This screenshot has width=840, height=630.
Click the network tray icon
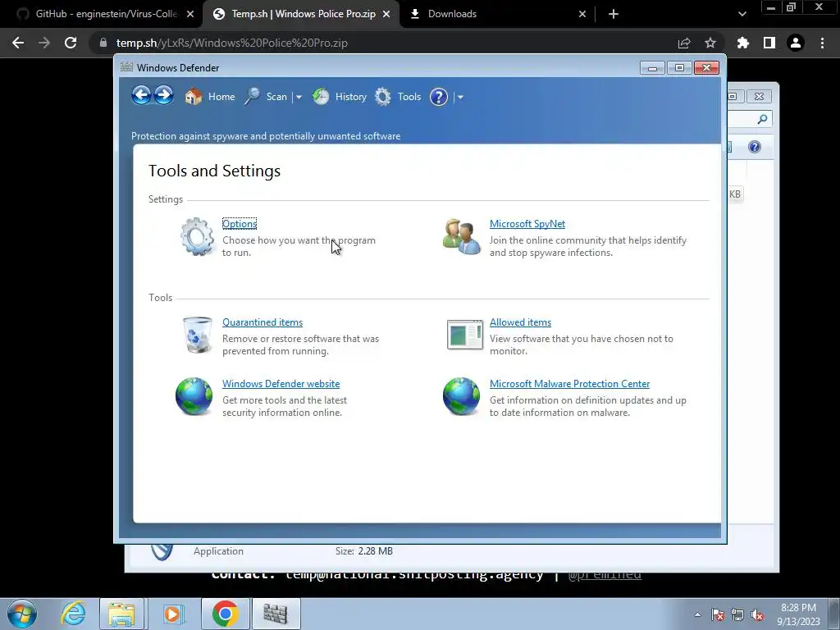coord(737,615)
